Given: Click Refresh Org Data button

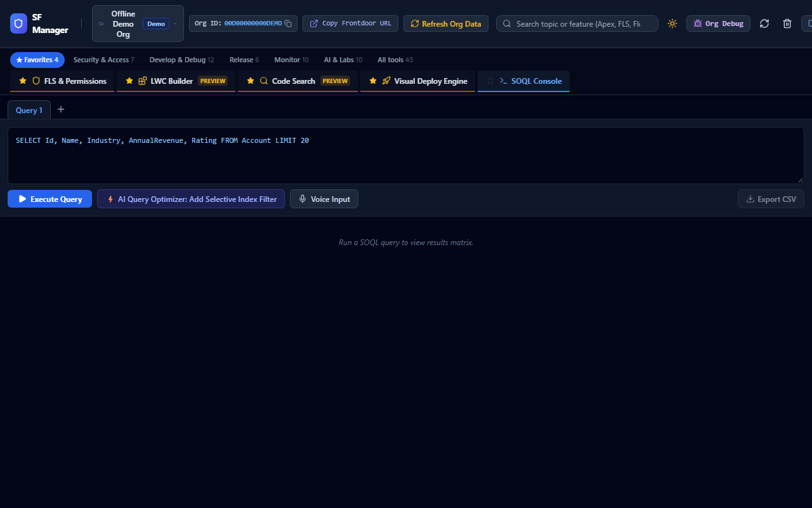Looking at the screenshot, I should click(x=446, y=23).
